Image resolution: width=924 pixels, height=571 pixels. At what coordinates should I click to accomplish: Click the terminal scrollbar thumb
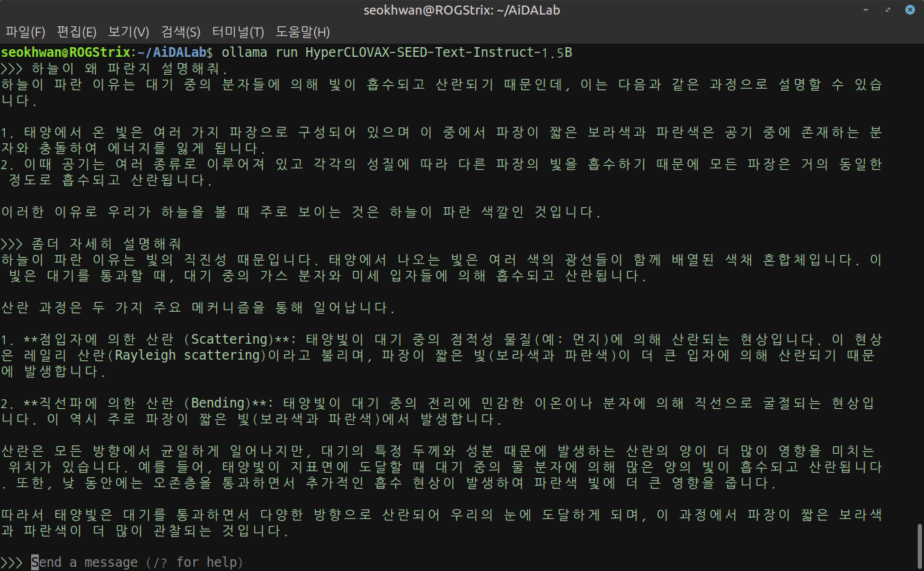(920, 545)
